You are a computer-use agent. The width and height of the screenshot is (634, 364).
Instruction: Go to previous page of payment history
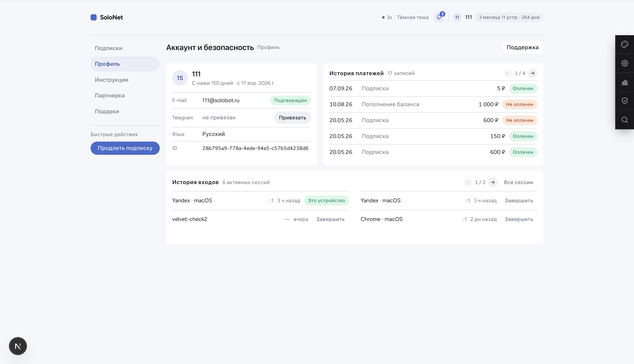click(x=507, y=73)
